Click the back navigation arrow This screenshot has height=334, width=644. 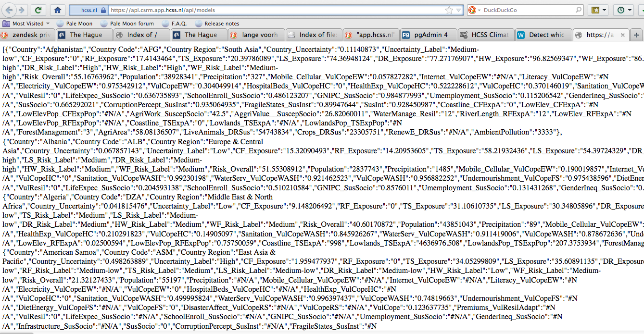tap(9, 10)
